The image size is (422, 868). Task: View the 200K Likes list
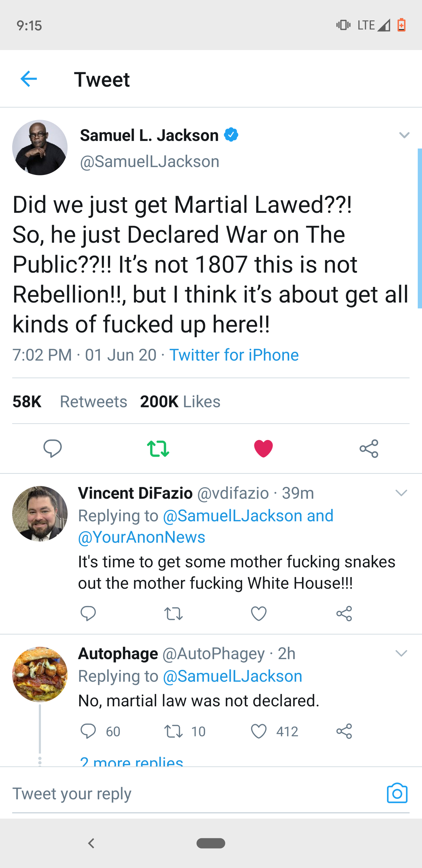coord(180,401)
